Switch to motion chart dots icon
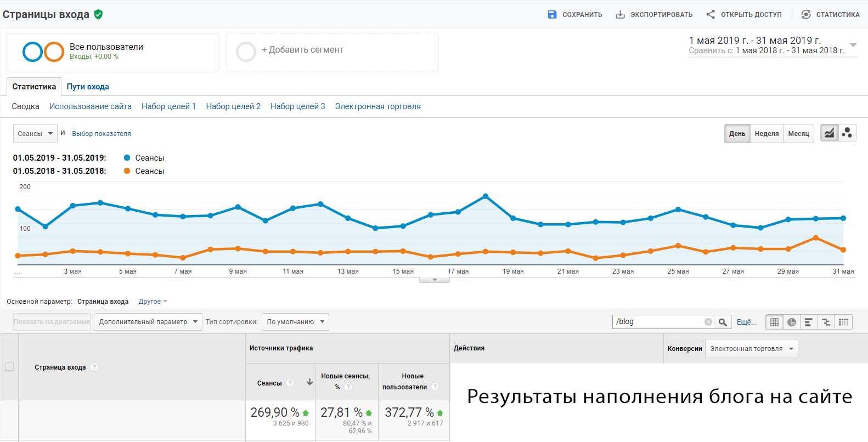The height and width of the screenshot is (442, 868). click(847, 133)
